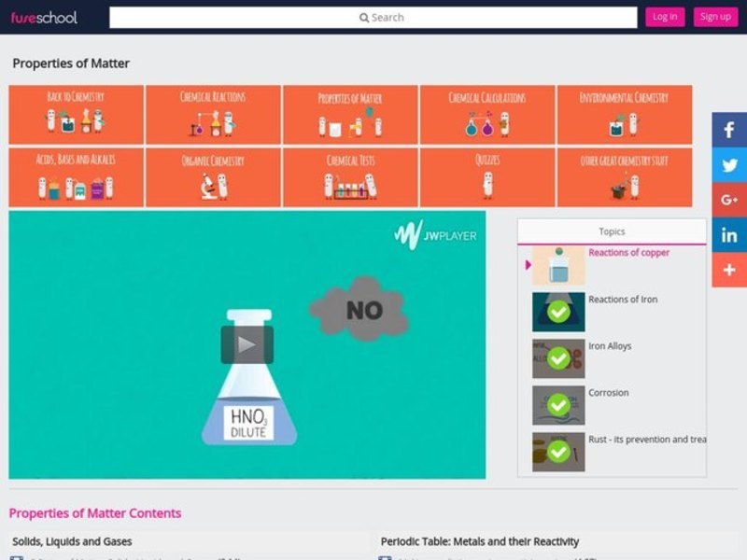Viewport: 747px width, 560px height.
Task: Go to Back to Chemistry tile
Action: tap(76, 114)
